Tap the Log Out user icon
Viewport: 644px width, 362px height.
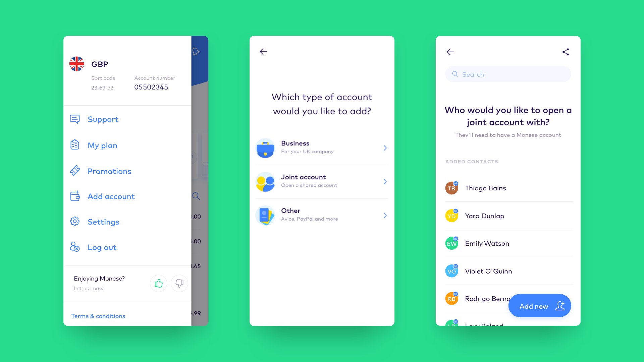coord(75,246)
